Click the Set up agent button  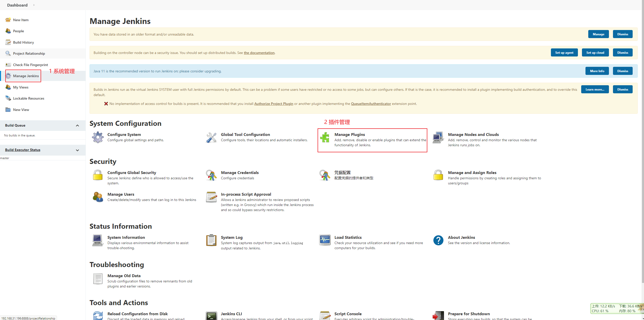[x=564, y=53]
